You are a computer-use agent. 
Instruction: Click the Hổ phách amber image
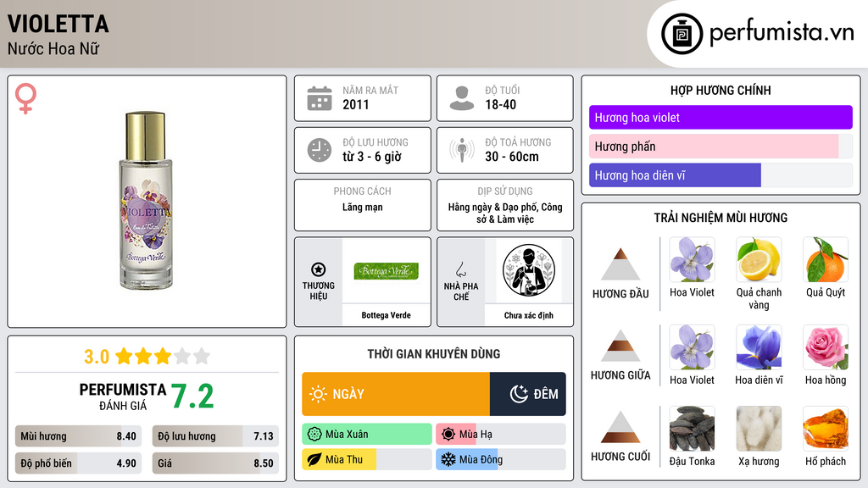pos(826,428)
